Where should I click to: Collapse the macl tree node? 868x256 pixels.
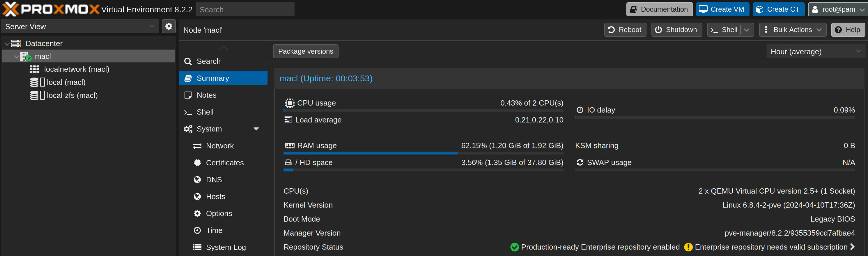click(16, 56)
